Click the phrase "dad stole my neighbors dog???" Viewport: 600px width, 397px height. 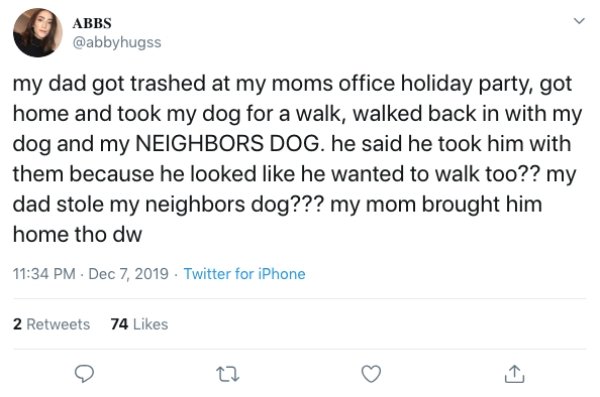[169, 204]
